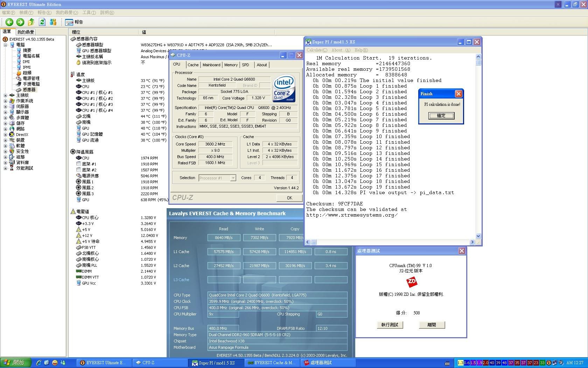Screen dimensions: 588x368
Task: Click the 儲存 storage icon in tree
Action: point(12,123)
